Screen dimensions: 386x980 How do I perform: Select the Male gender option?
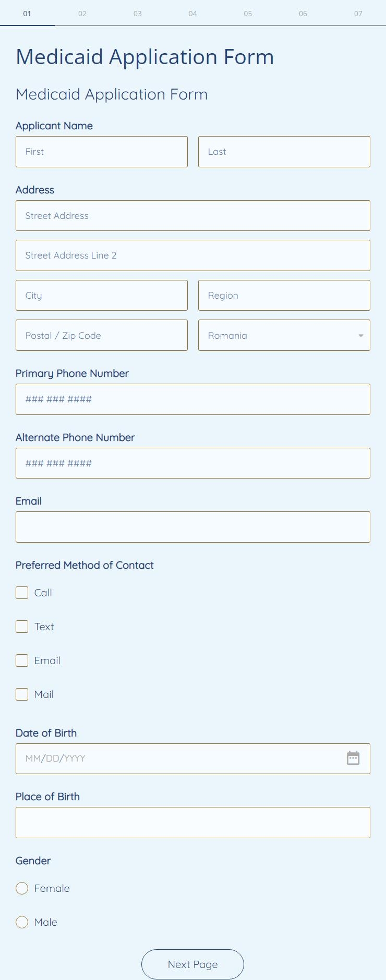click(x=21, y=922)
